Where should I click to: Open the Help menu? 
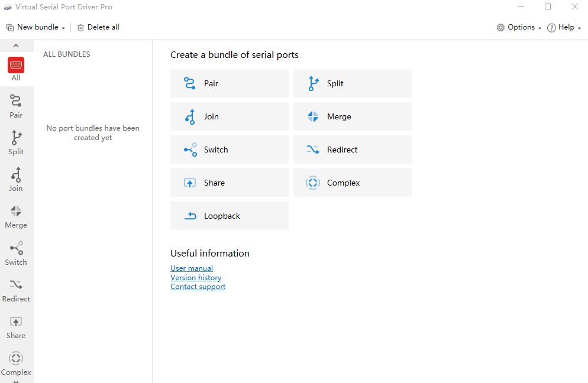(x=564, y=27)
